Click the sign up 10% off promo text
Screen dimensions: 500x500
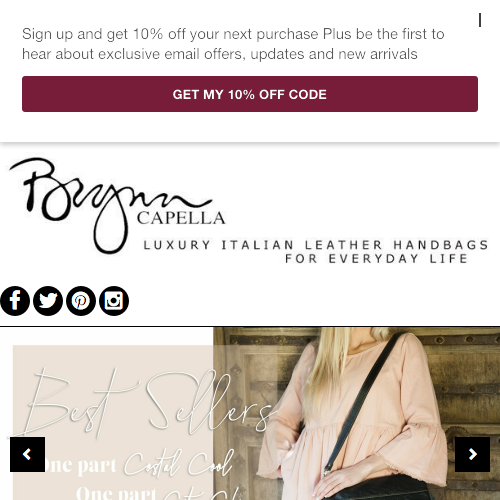233,44
